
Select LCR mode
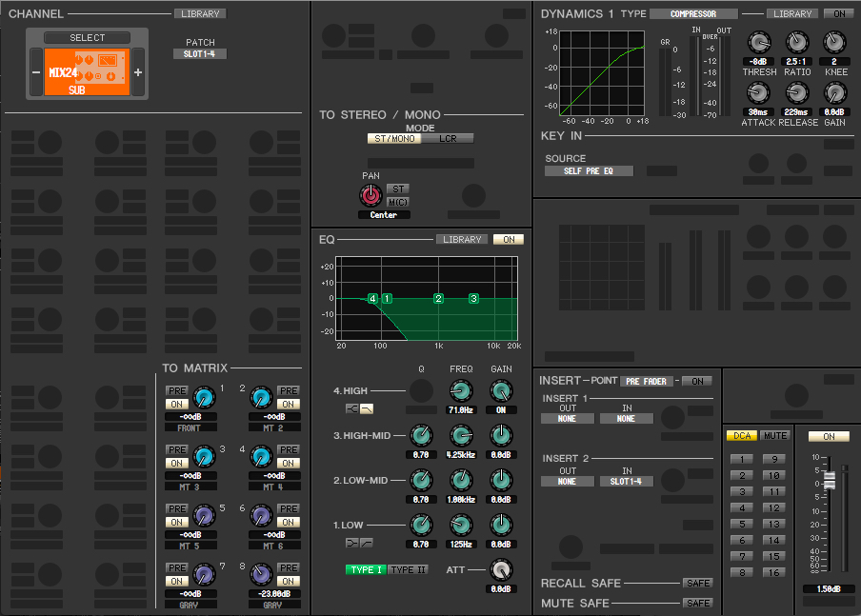click(x=448, y=138)
